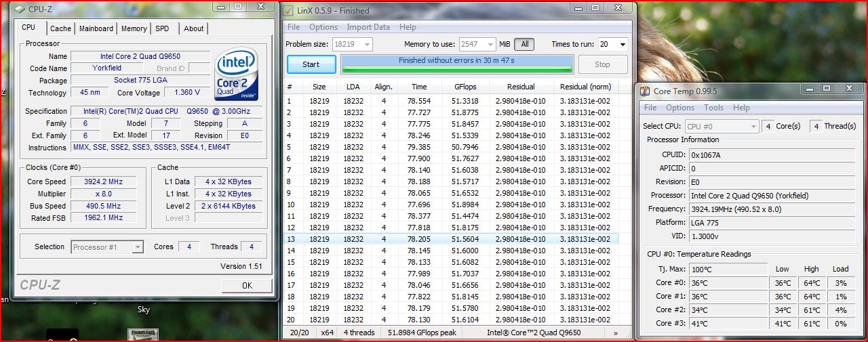Click the x64 status bar entry in LinX

click(327, 333)
